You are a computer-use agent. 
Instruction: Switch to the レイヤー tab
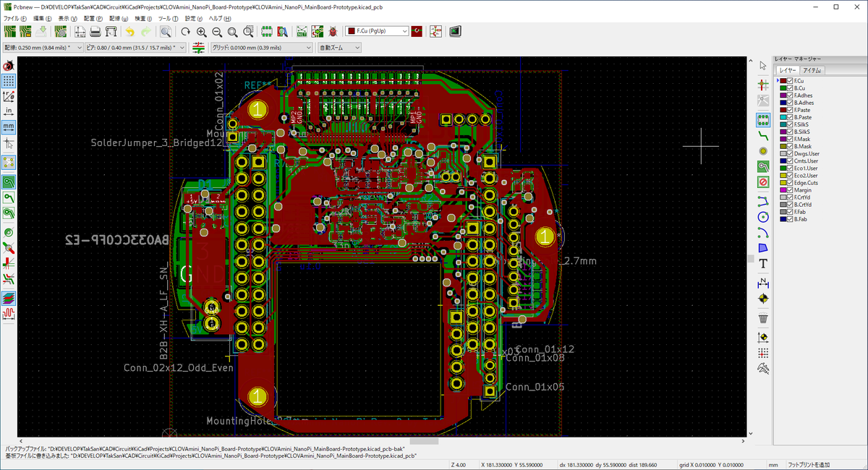coord(788,70)
